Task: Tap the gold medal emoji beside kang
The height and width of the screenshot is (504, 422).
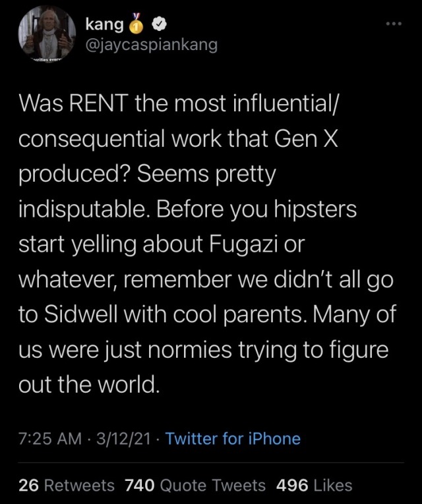Action: click(x=138, y=25)
